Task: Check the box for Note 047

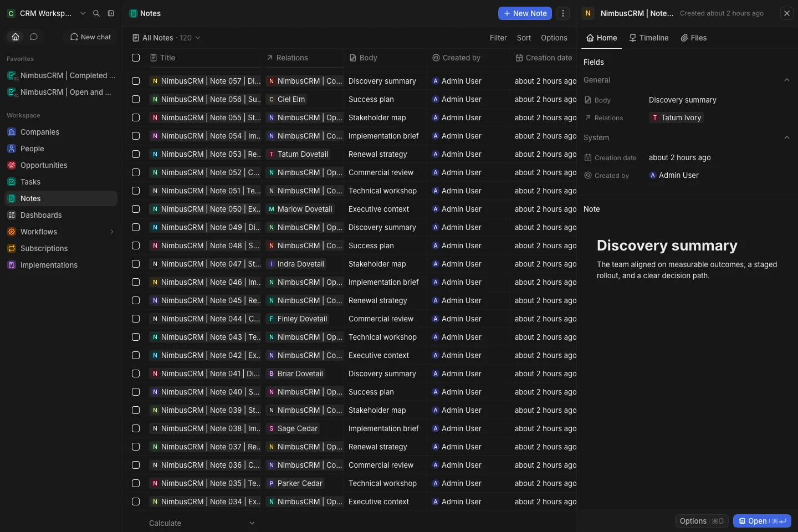Action: [x=136, y=264]
